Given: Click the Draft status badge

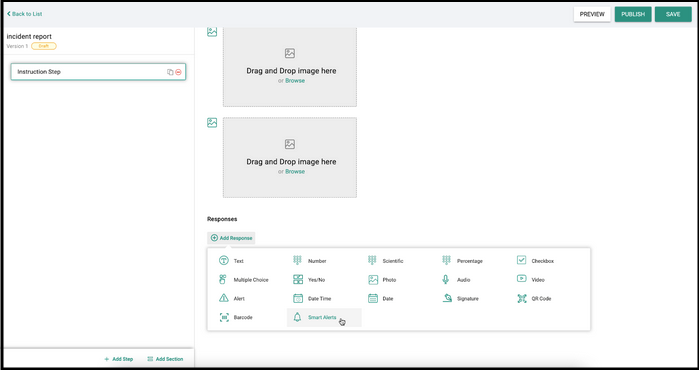Looking at the screenshot, I should [44, 46].
